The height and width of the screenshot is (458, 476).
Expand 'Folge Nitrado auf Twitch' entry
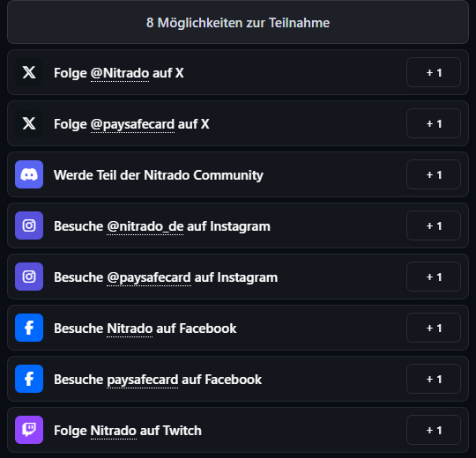(x=238, y=430)
